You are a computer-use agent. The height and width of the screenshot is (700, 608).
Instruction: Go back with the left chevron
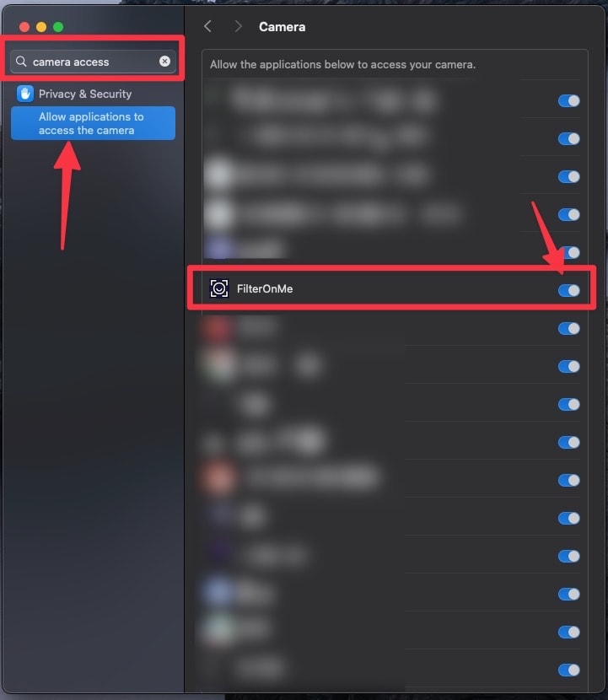coord(207,26)
